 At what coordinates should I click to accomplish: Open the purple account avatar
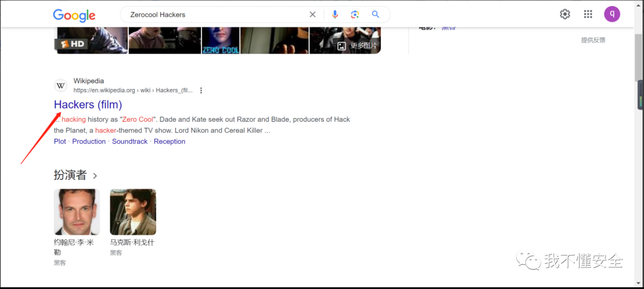click(612, 14)
